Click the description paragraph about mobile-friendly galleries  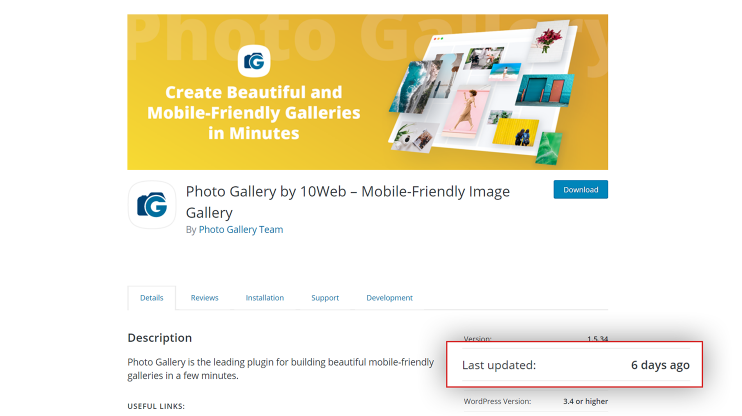coord(281,369)
